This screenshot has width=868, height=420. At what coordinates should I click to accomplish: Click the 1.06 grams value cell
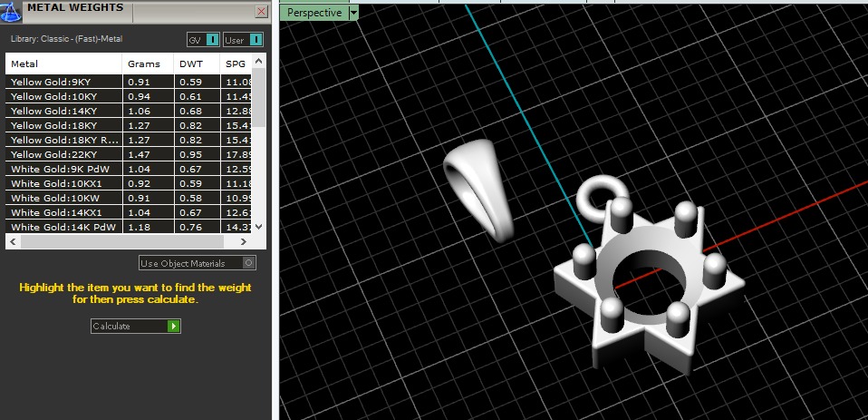tap(148, 111)
